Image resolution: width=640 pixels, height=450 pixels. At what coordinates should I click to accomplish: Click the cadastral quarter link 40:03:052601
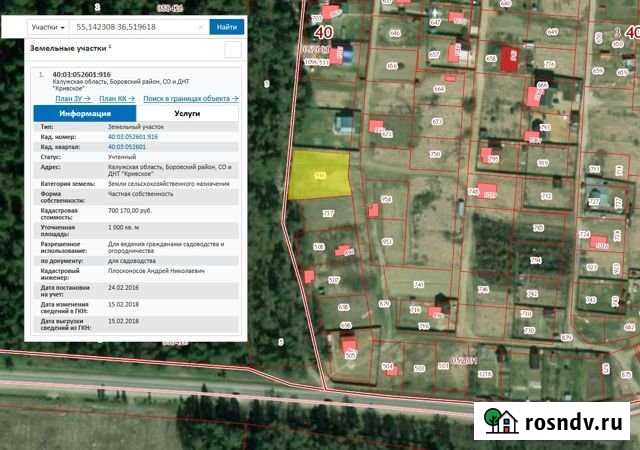[127, 147]
